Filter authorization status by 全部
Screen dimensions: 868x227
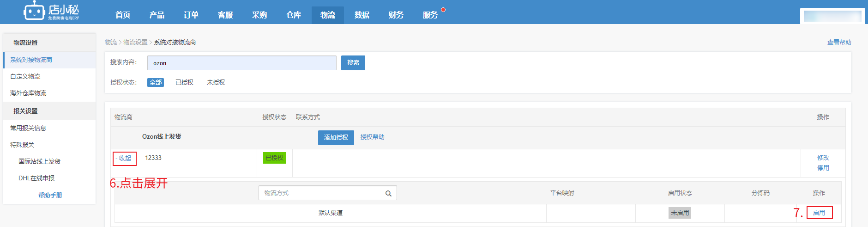point(156,82)
